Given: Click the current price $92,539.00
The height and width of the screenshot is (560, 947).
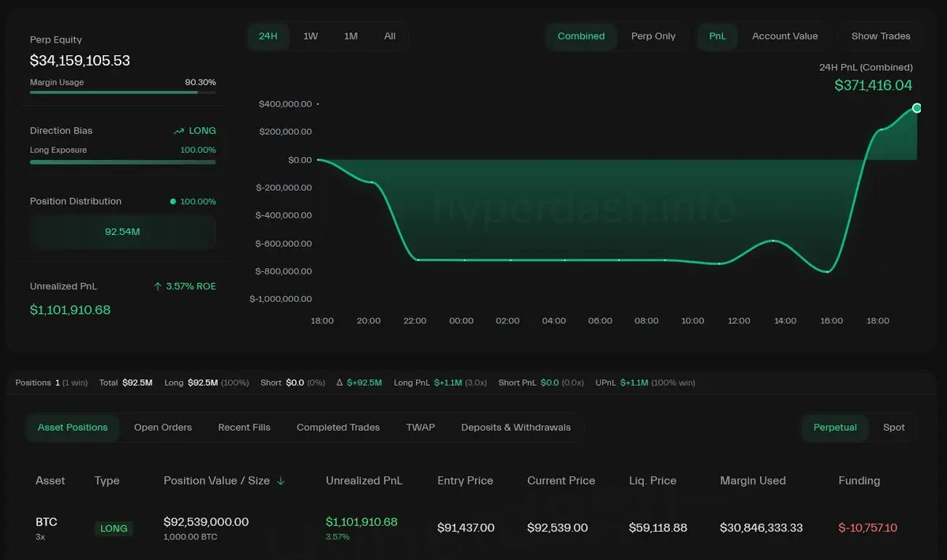Looking at the screenshot, I should tap(556, 528).
